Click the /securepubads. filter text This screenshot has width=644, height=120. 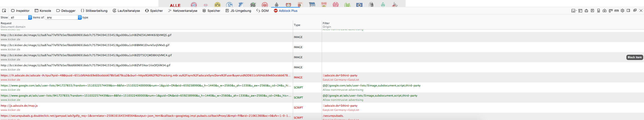tap(333, 116)
